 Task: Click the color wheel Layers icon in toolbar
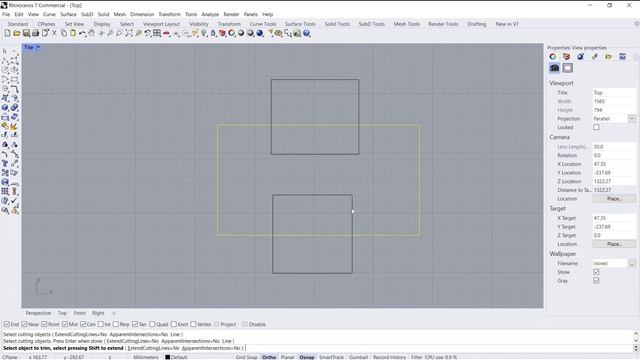(x=231, y=33)
